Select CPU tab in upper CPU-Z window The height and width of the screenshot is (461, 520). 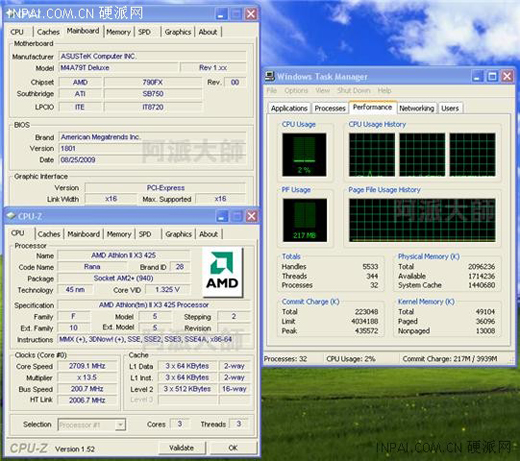(17, 32)
